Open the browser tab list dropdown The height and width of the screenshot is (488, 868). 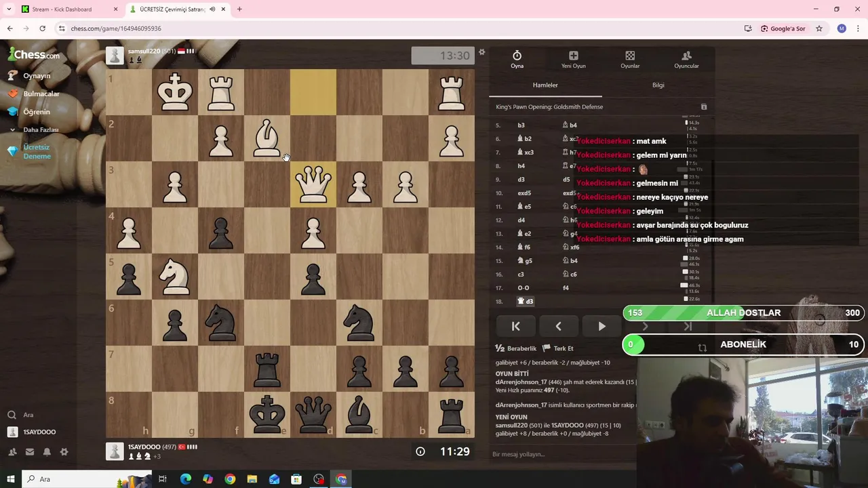(x=9, y=9)
